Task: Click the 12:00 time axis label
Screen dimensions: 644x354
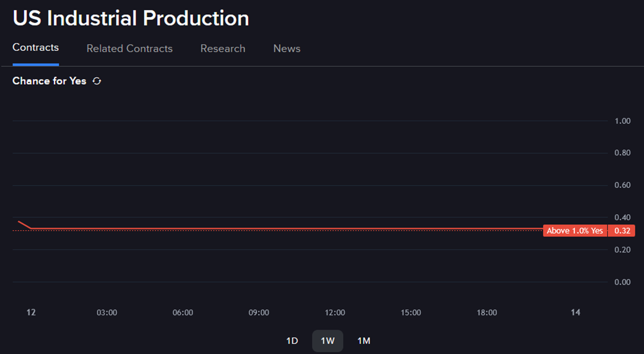Action: tap(335, 312)
